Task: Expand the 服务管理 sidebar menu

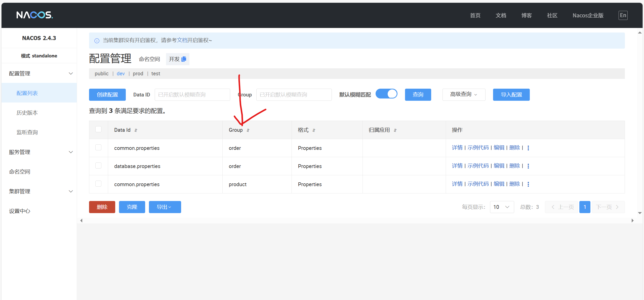Action: point(39,152)
